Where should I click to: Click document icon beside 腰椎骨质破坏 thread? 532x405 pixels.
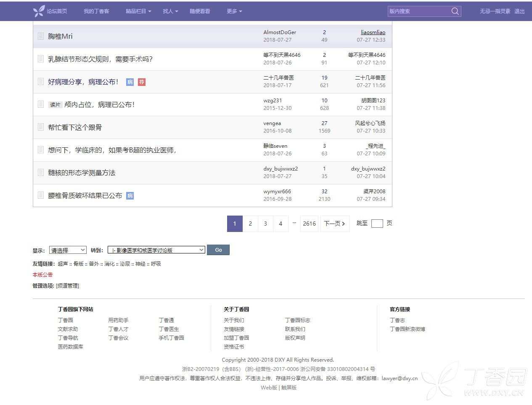click(x=41, y=195)
